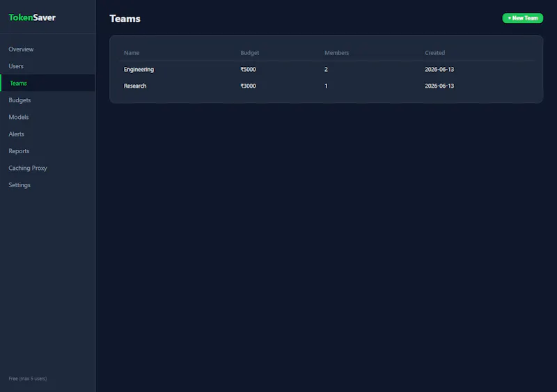Image resolution: width=557 pixels, height=392 pixels.
Task: Click Engineering's member count 2
Action: point(326,70)
